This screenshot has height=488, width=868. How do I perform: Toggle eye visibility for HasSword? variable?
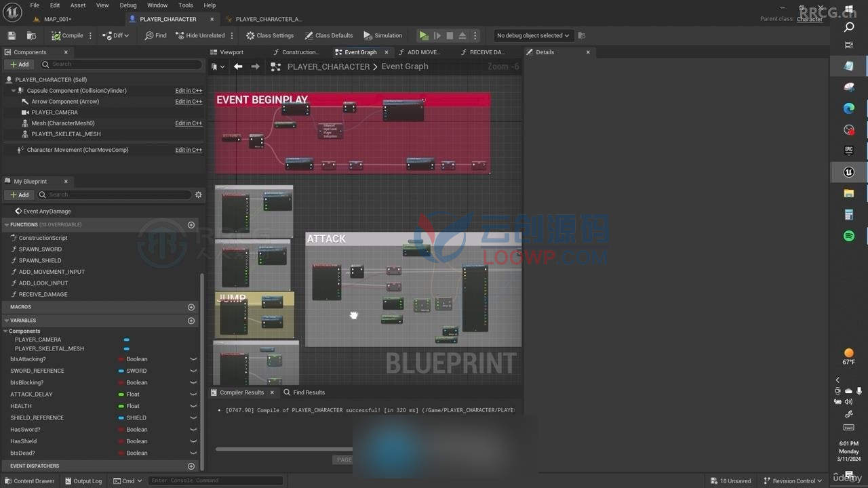click(x=193, y=430)
